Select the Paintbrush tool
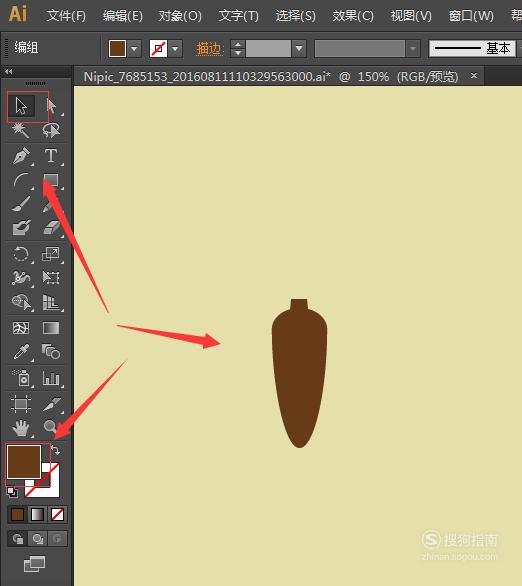 (21, 204)
